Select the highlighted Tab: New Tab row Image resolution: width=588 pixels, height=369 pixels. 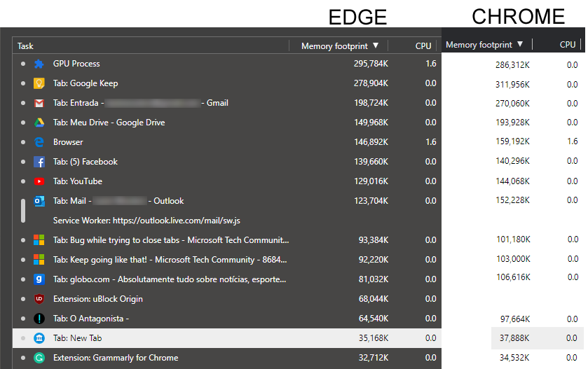pos(227,338)
